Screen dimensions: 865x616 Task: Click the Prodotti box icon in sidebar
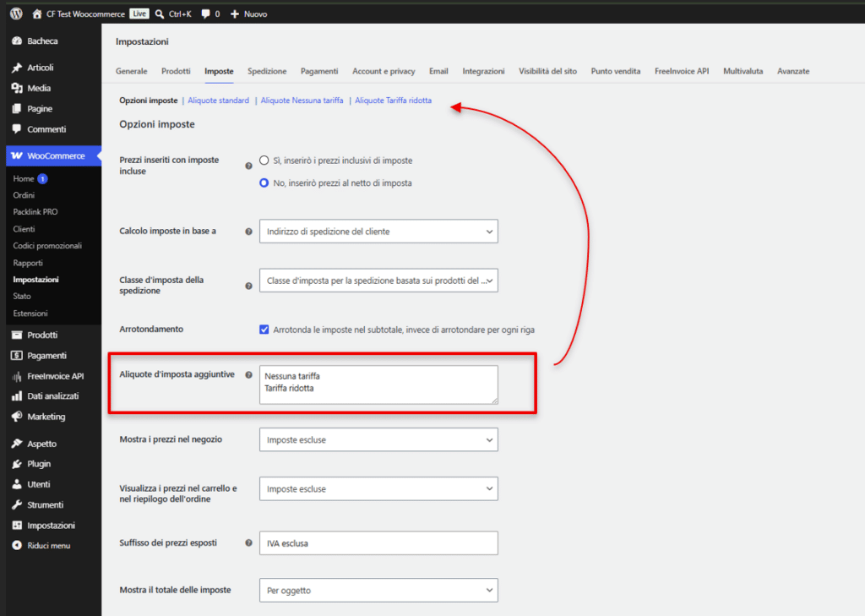[x=17, y=335]
